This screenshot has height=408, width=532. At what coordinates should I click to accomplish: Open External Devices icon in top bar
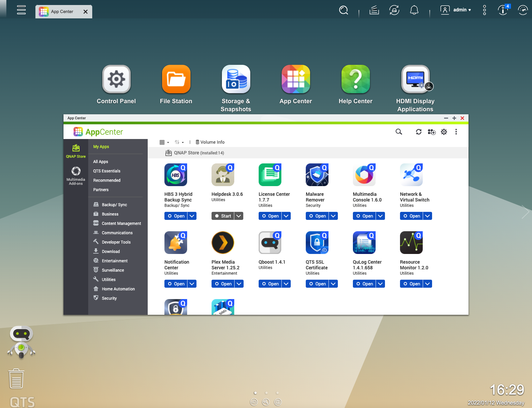394,10
